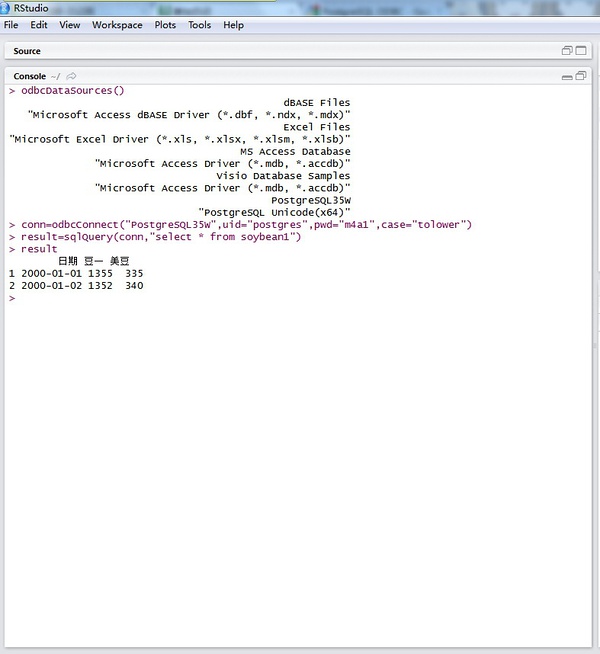
Task: Click the value 335
Action: coord(134,274)
